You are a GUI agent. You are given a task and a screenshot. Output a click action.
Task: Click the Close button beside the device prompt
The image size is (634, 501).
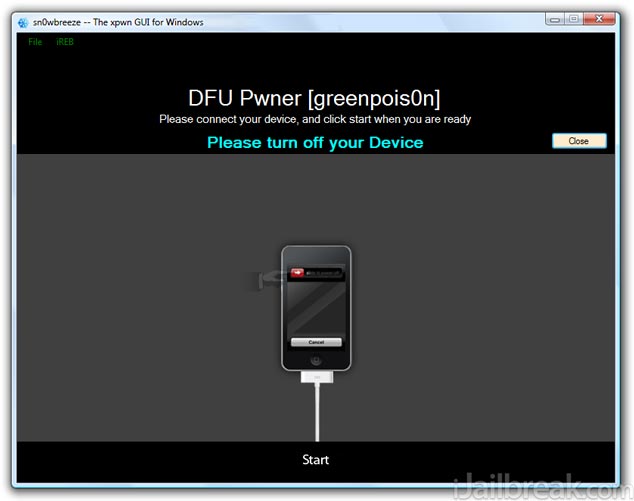click(579, 141)
